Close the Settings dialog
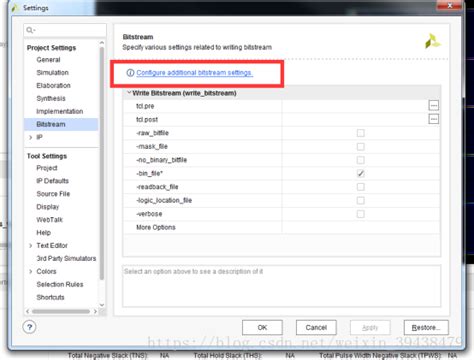 pos(449,5)
